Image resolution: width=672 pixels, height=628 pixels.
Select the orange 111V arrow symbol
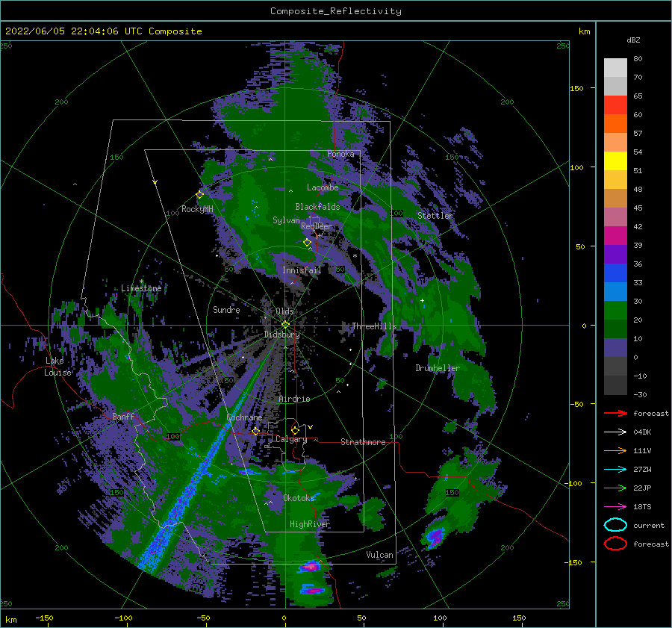coord(615,450)
